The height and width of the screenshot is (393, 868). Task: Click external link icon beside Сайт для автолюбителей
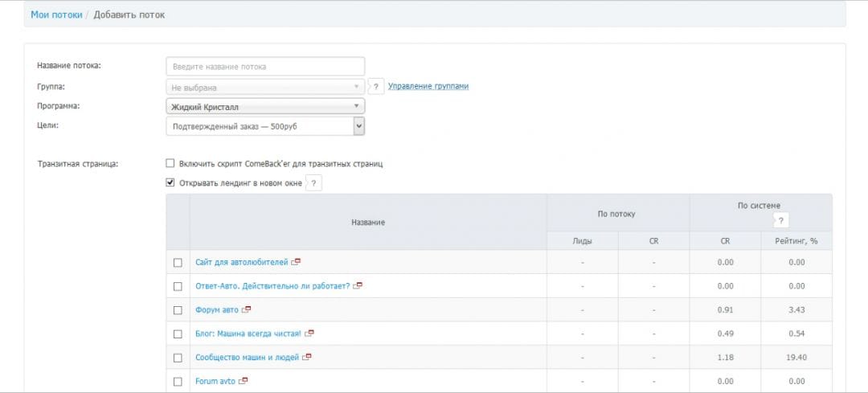point(297,262)
